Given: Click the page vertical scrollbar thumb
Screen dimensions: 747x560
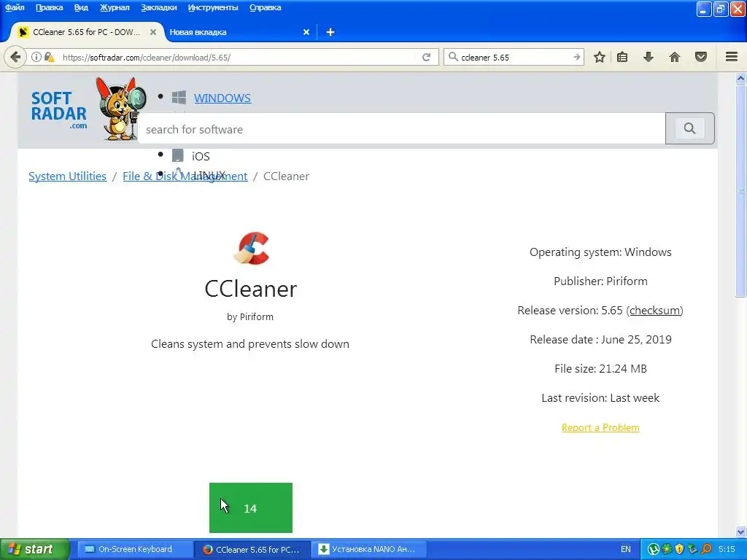Looking at the screenshot, I should click(x=740, y=192).
